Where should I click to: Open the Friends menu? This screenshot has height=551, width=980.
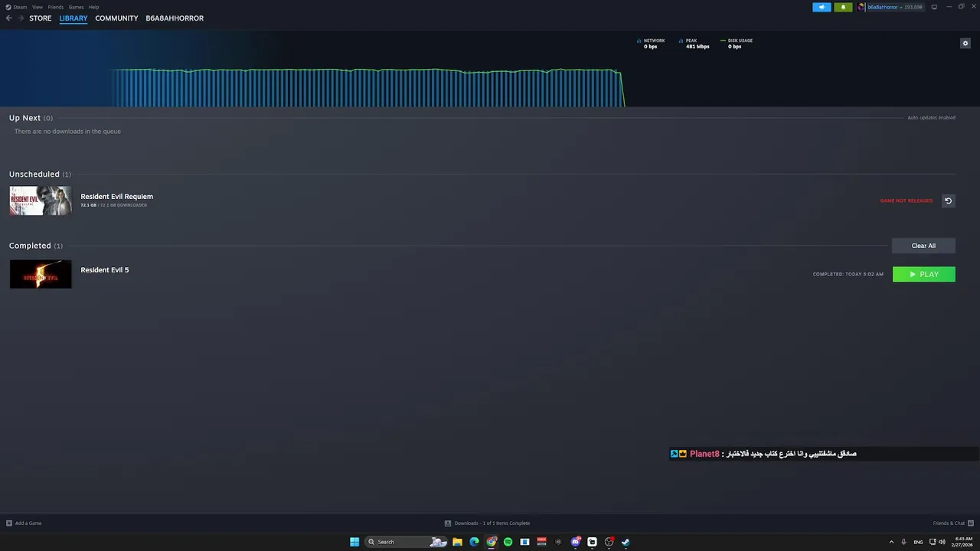56,7
